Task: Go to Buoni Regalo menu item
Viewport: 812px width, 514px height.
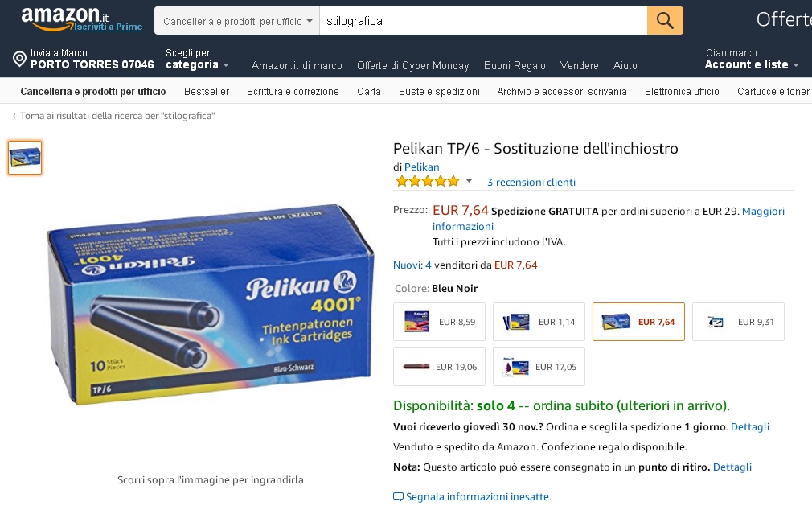Action: (515, 65)
